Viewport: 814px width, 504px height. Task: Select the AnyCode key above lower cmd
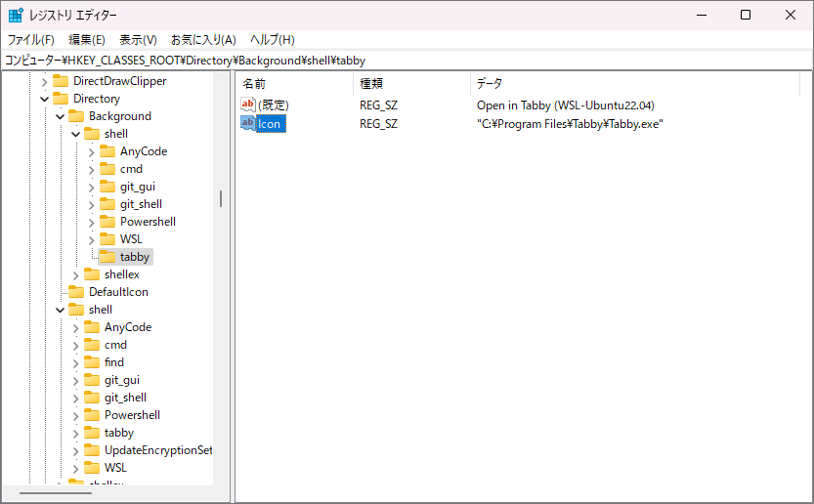pos(128,327)
